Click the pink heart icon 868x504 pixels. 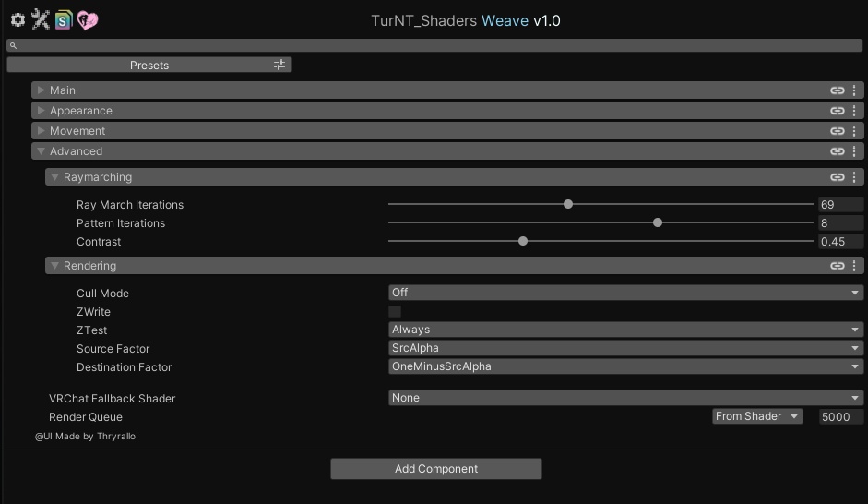(87, 20)
